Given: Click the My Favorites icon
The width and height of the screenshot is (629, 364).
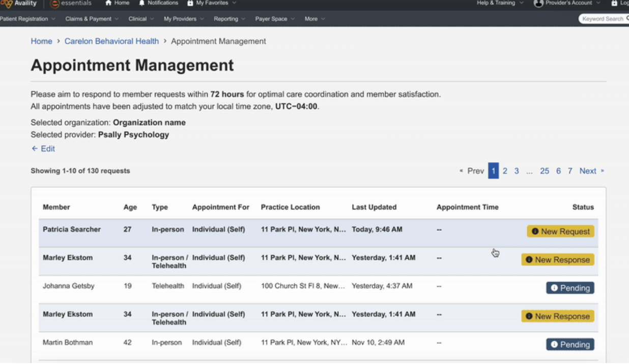Looking at the screenshot, I should coord(190,3).
